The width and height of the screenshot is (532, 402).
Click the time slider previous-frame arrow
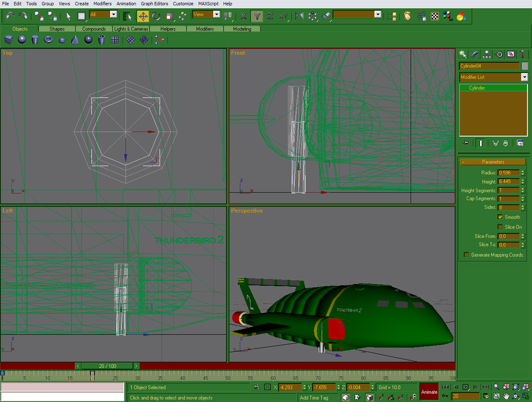(x=78, y=366)
